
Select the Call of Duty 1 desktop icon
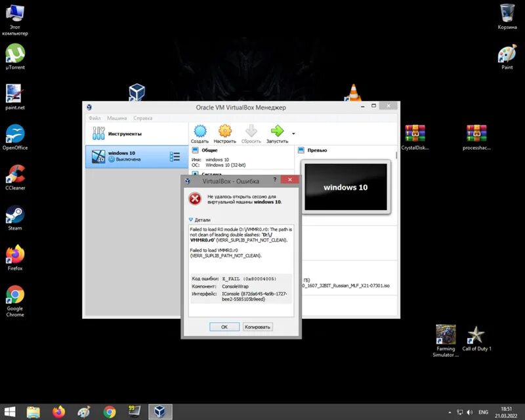click(476, 337)
